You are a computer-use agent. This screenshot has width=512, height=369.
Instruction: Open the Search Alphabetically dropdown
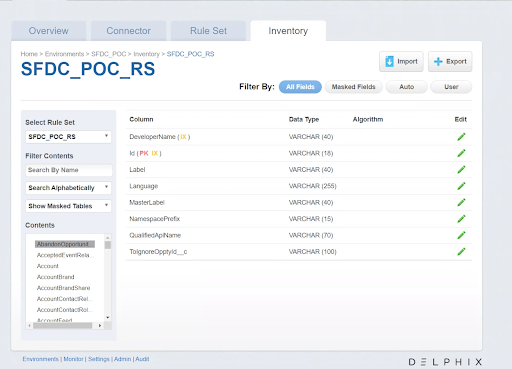tap(68, 188)
